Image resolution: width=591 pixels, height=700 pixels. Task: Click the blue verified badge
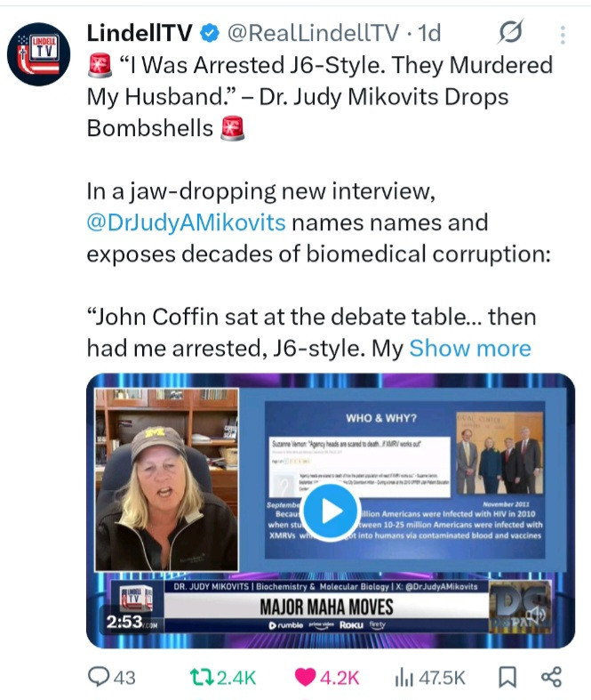pyautogui.click(x=209, y=34)
